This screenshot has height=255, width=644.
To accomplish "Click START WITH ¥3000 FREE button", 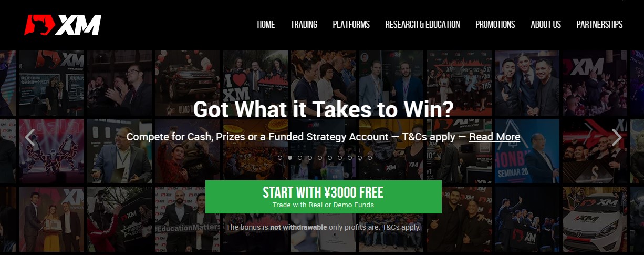I will 324,197.
